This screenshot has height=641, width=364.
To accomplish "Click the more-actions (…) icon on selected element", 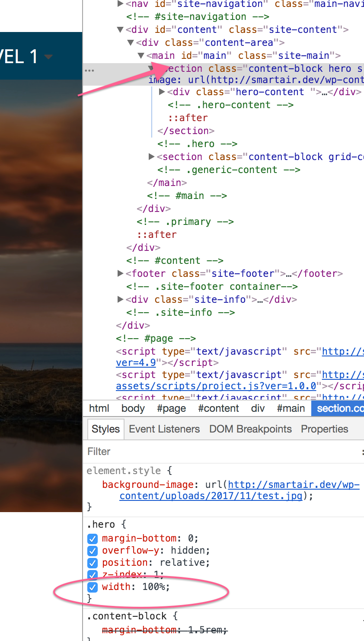I will click(89, 69).
